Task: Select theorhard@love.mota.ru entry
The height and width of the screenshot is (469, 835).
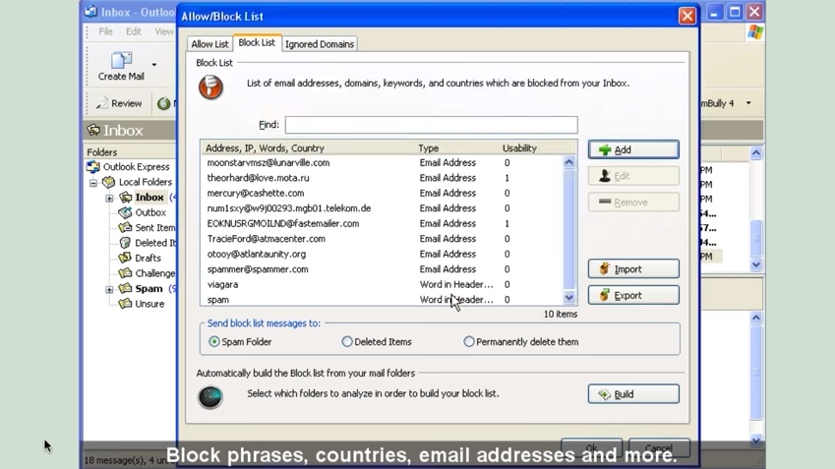Action: point(382,178)
